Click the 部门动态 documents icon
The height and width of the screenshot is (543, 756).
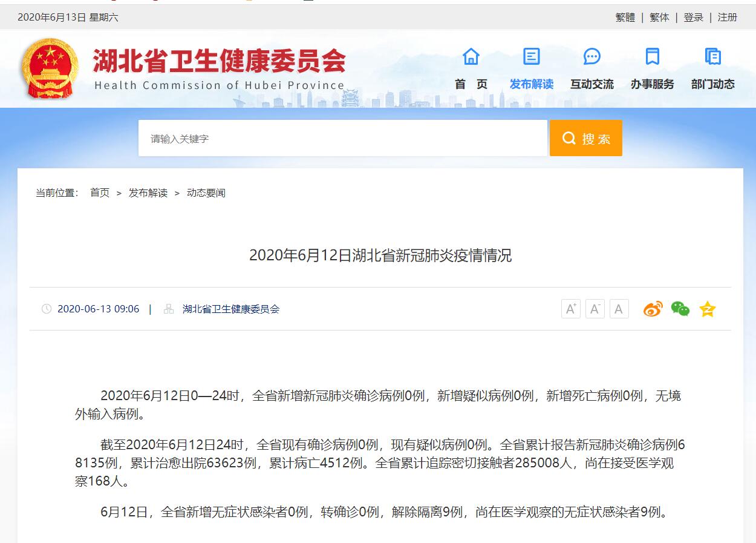712,57
